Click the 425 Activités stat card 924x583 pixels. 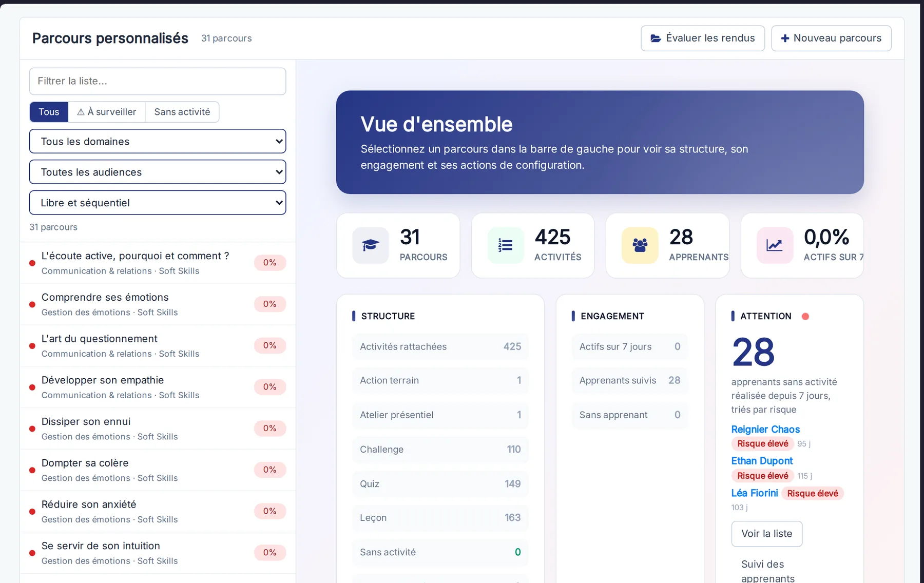[x=533, y=245]
